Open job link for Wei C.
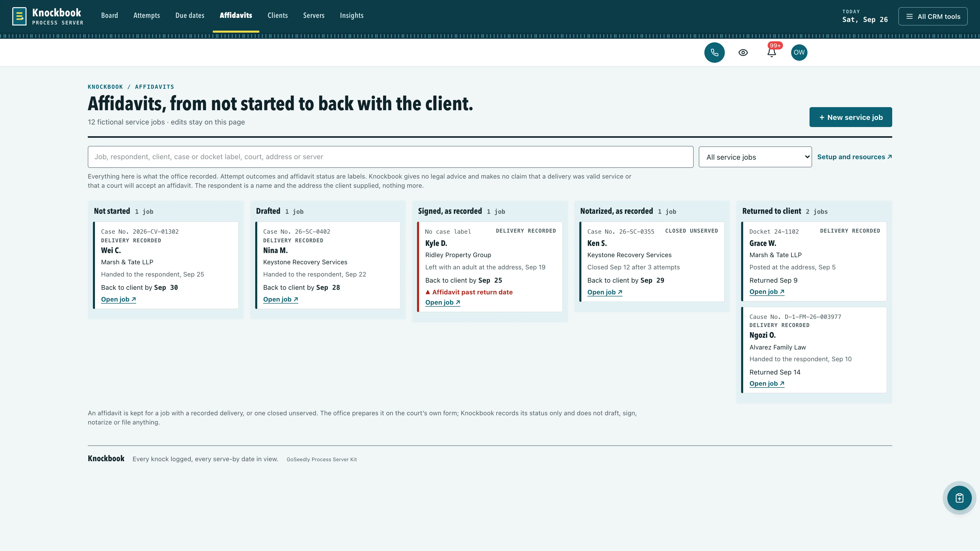Screen dimensions: 980x551 118,299
